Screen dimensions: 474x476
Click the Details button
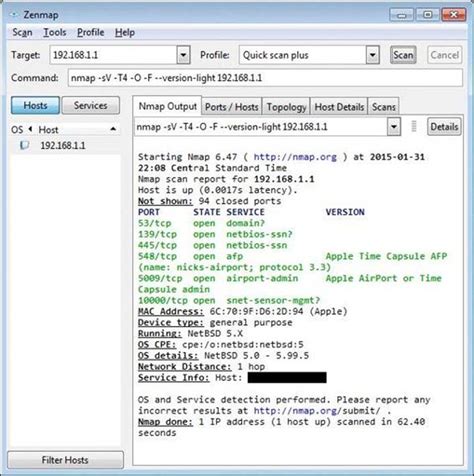(x=444, y=127)
